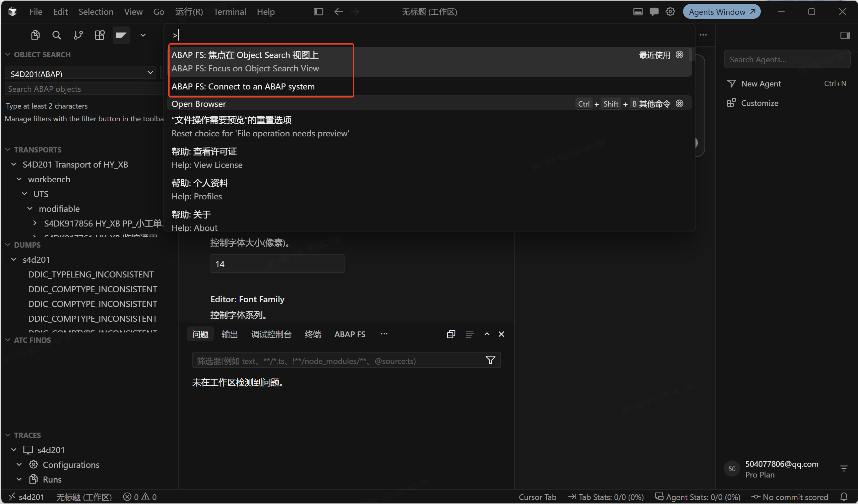Screen dimensions: 858x504
Task: Click New Agent in agents pane
Action: [x=787, y=84]
